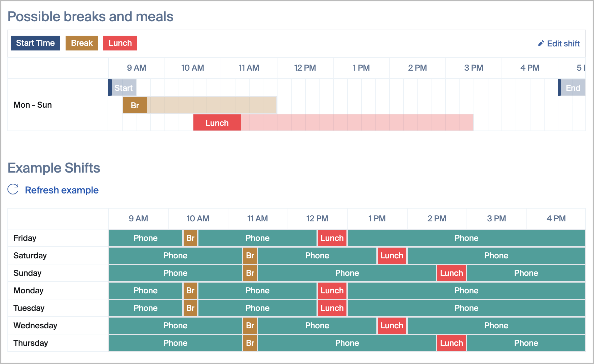Select the Lunch block in the possible meals timeline

click(217, 123)
